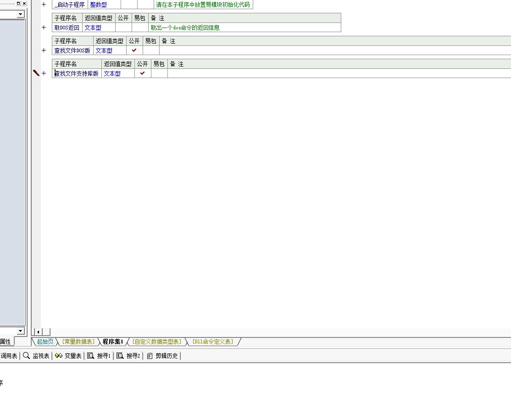
Task: Toggle 公开 checkmark for 查找文件DOS版
Action: click(134, 50)
